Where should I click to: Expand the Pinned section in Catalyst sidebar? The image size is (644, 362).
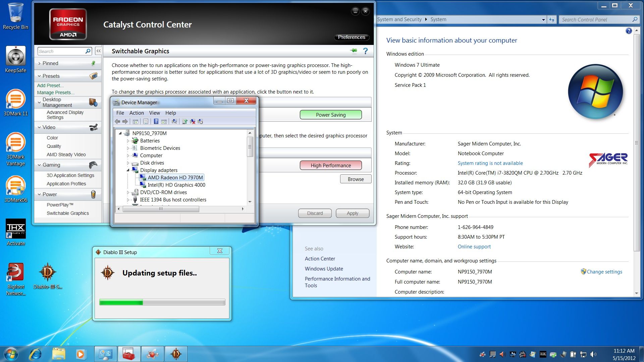tap(40, 63)
